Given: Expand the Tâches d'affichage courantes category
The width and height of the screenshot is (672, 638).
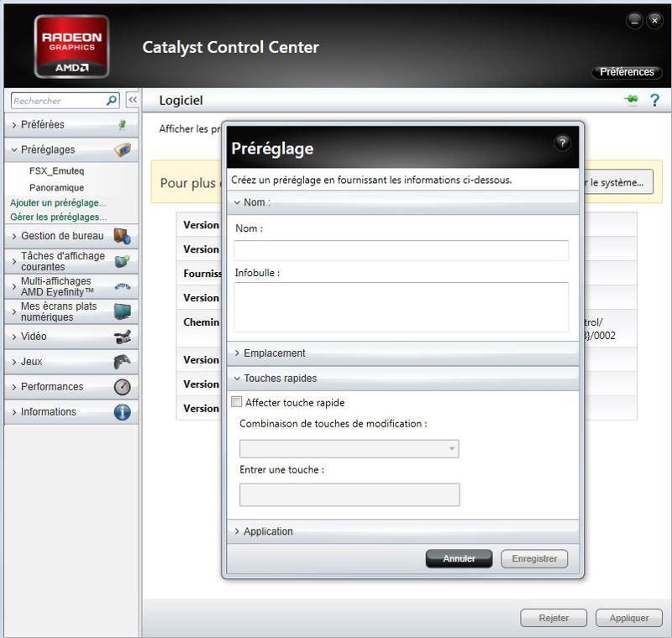Looking at the screenshot, I should pos(71,261).
